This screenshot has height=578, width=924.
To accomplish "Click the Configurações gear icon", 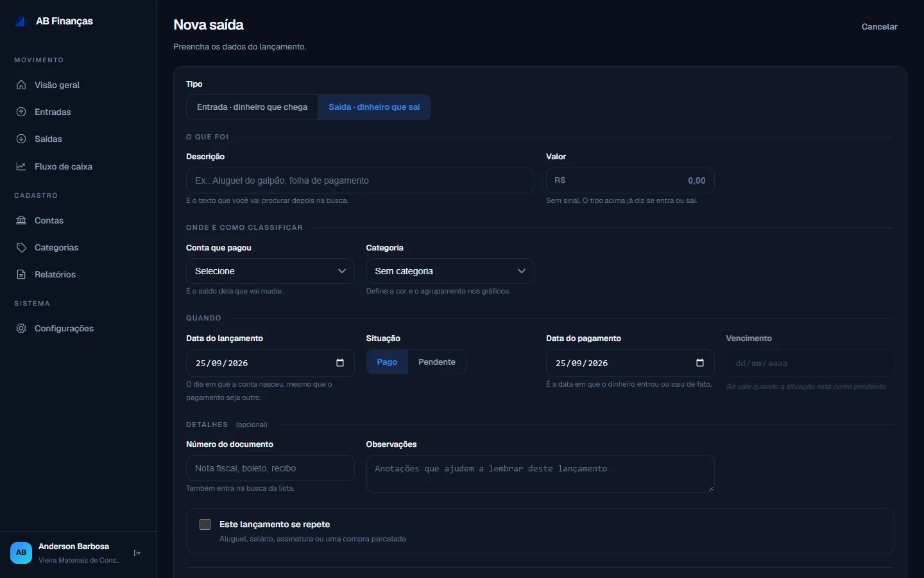I will [x=21, y=328].
